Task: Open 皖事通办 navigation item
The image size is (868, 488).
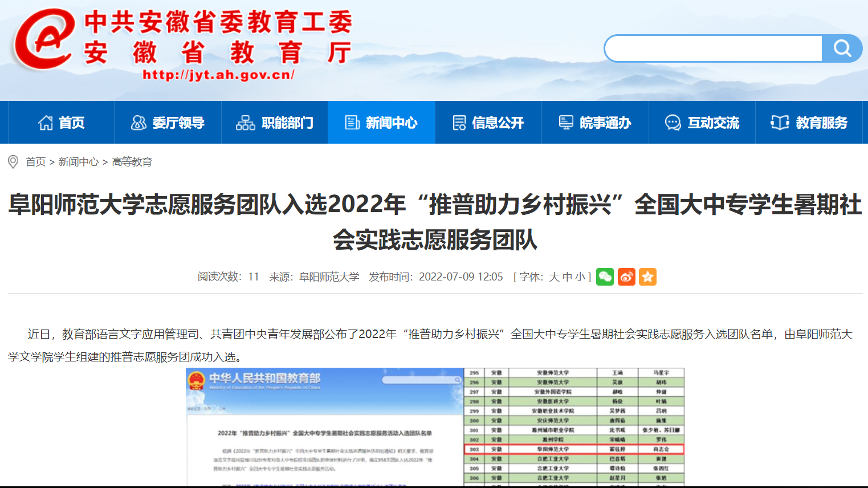Action: (595, 123)
